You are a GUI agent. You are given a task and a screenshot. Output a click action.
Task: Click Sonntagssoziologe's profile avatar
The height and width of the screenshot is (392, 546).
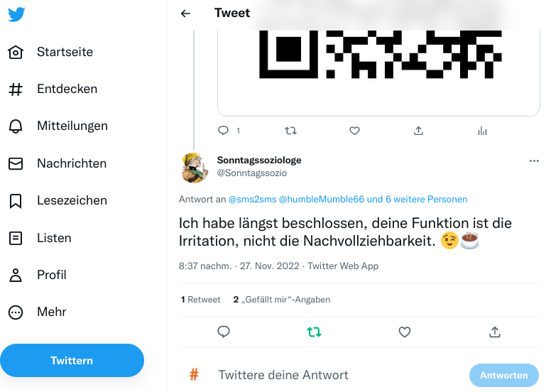pos(195,168)
